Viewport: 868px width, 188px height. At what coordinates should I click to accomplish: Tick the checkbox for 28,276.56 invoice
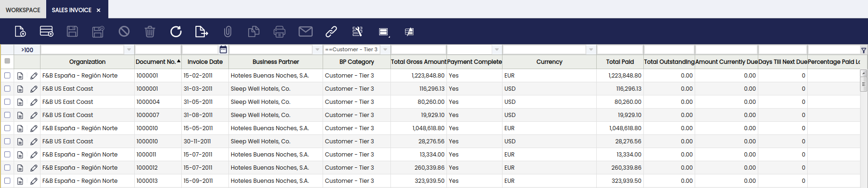point(7,141)
